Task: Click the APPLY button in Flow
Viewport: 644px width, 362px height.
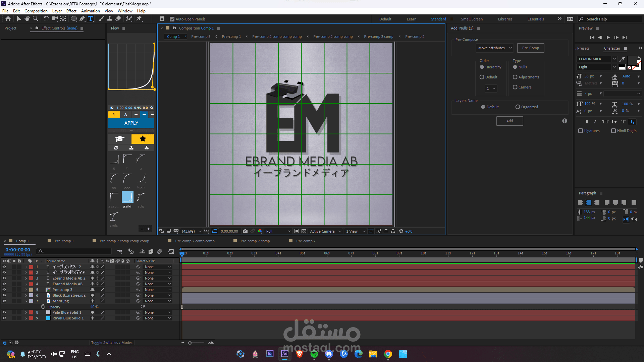Action: (131, 123)
